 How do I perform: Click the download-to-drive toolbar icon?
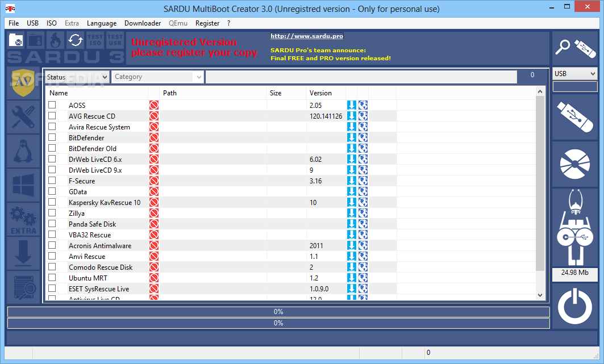[36, 40]
